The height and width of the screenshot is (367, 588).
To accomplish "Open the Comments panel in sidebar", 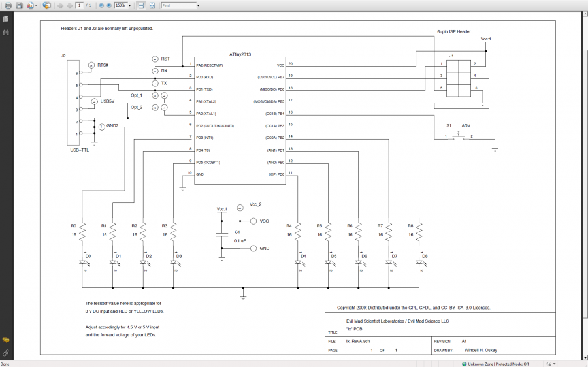I will click(x=6, y=340).
